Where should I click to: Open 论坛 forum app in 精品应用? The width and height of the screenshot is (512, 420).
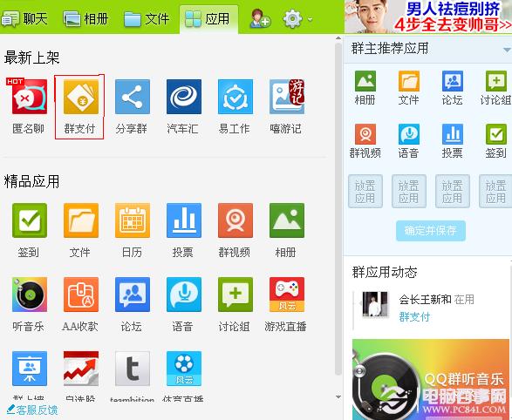[x=133, y=295]
